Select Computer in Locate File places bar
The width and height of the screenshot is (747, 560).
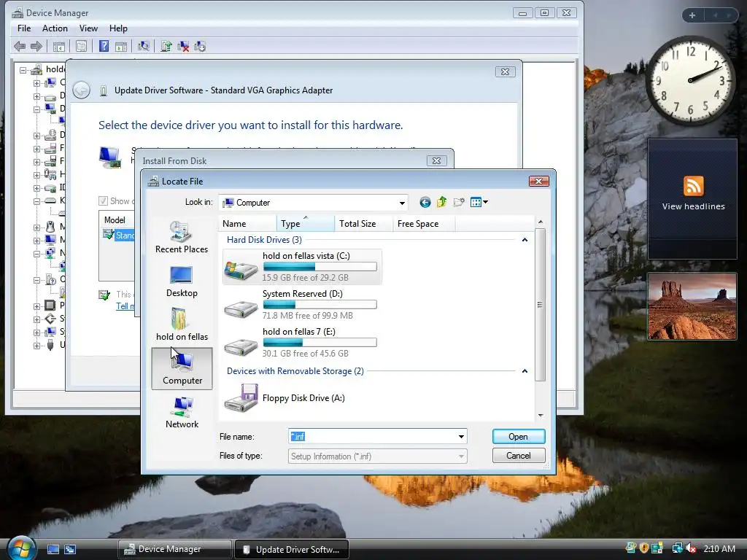182,368
